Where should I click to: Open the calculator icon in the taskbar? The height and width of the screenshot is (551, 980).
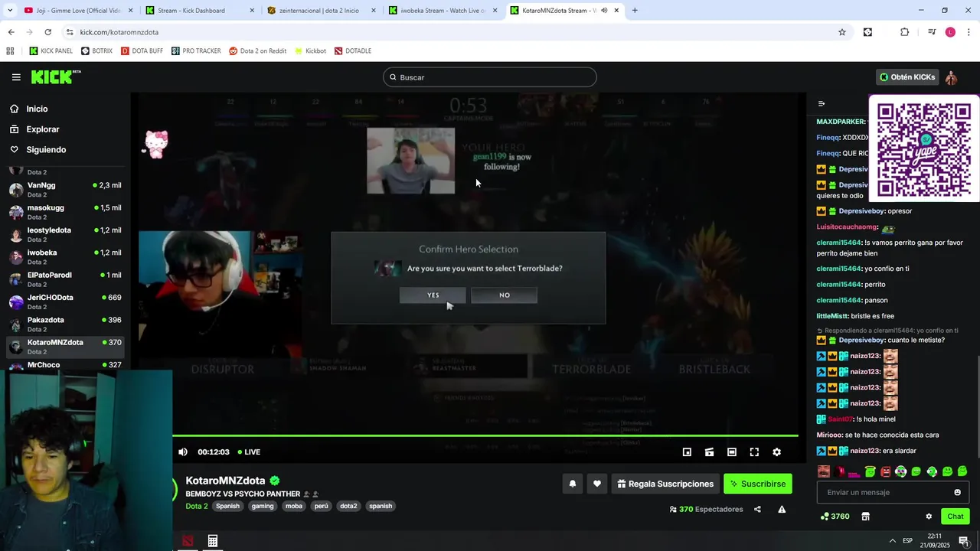213,541
